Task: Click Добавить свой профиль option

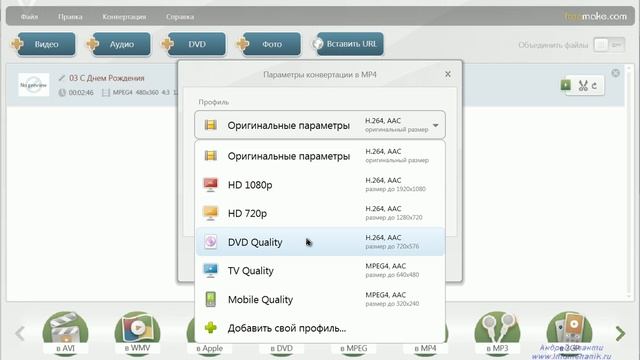Action: click(320, 328)
